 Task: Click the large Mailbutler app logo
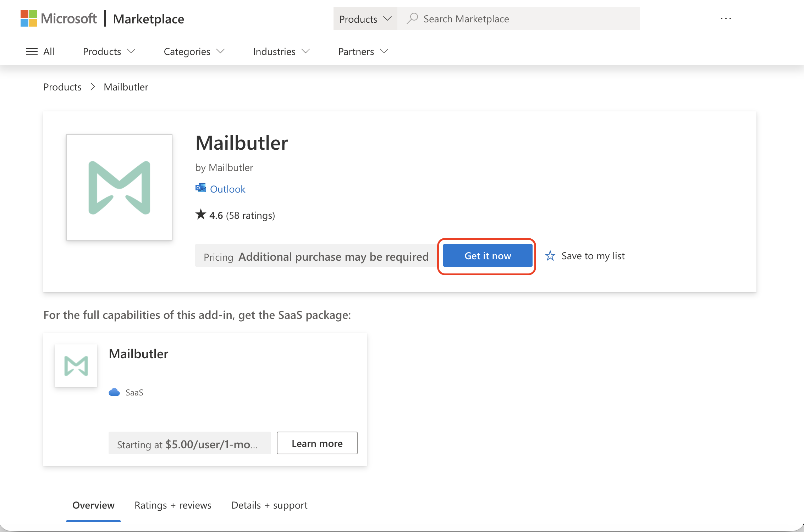pyautogui.click(x=119, y=187)
